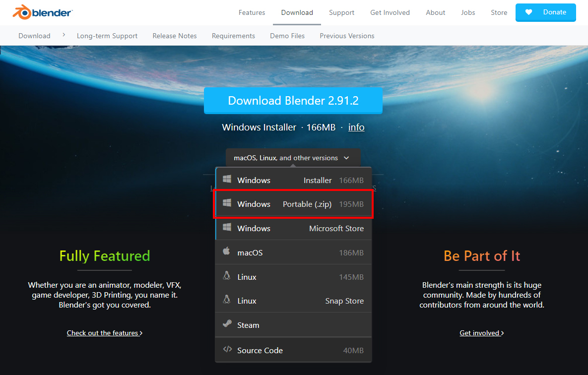
Task: Click the Windows logo beside Portable (.zip)
Action: click(227, 203)
